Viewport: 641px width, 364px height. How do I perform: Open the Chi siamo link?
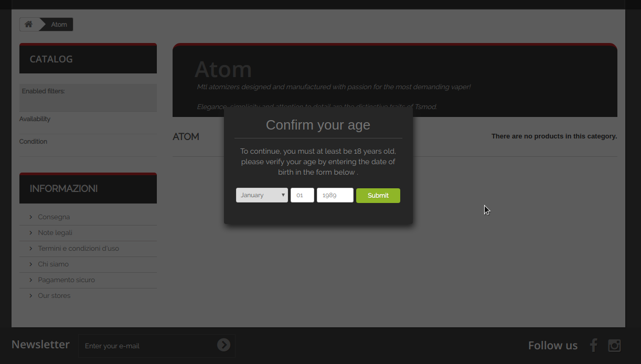click(x=54, y=264)
